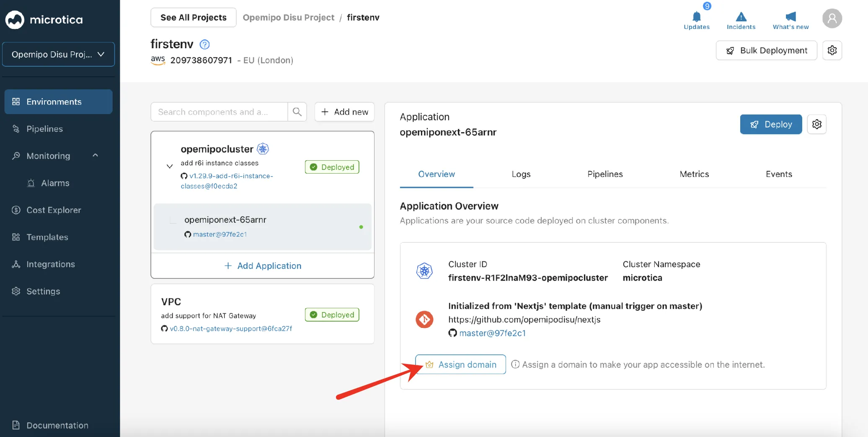This screenshot has width=868, height=437.
Task: Switch to the Overview tab
Action: (x=437, y=174)
